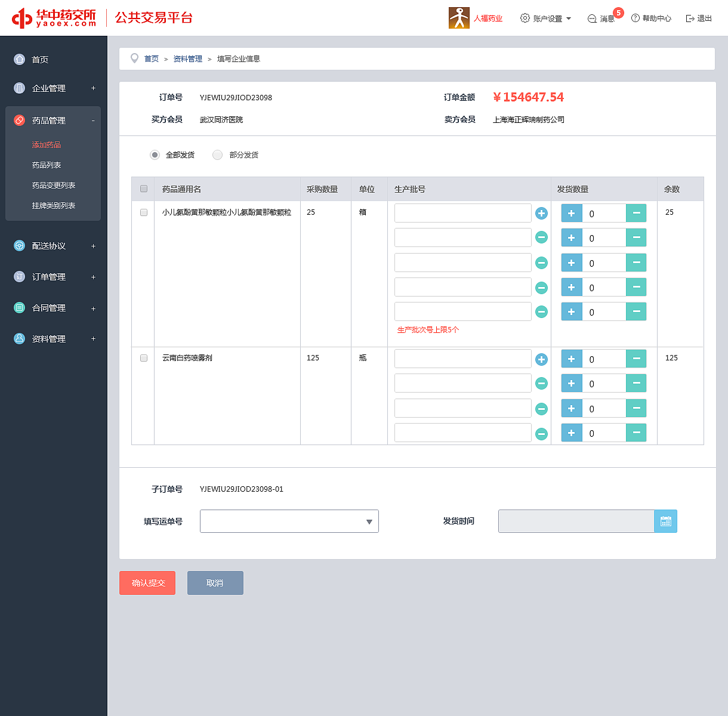Increase quantity in first 小儿氨酚黄那敏颗粒 row
Image resolution: width=728 pixels, height=716 pixels.
(572, 213)
